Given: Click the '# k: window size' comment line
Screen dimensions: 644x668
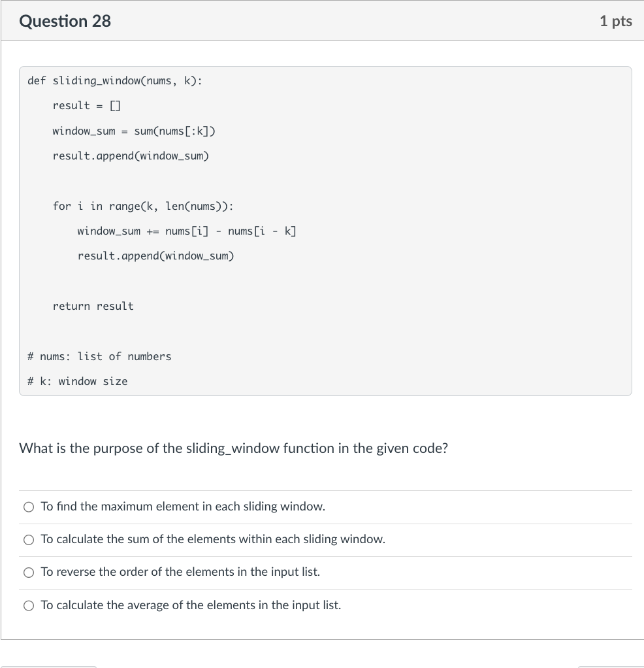Looking at the screenshot, I should point(77,381).
